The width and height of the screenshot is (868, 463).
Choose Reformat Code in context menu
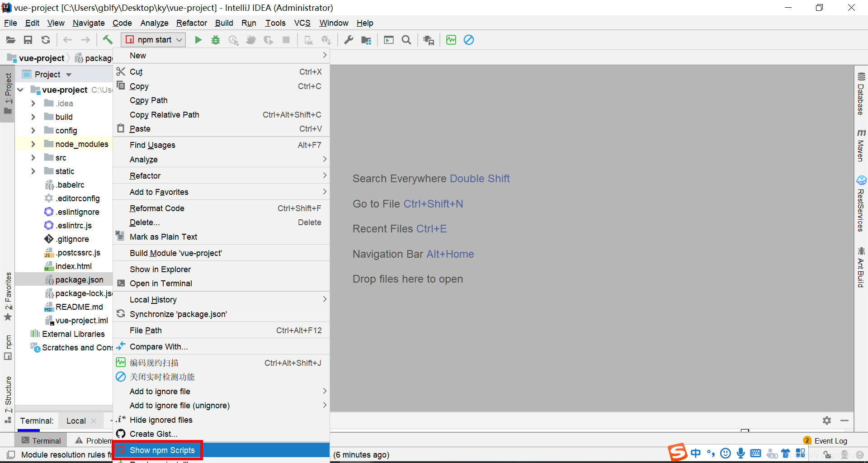221,208
